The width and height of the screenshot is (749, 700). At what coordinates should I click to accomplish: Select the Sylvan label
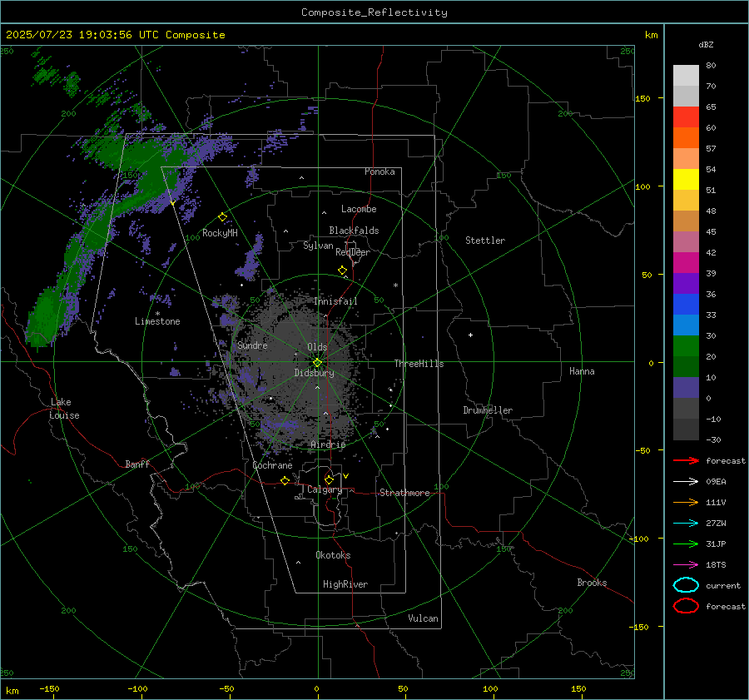pos(318,246)
